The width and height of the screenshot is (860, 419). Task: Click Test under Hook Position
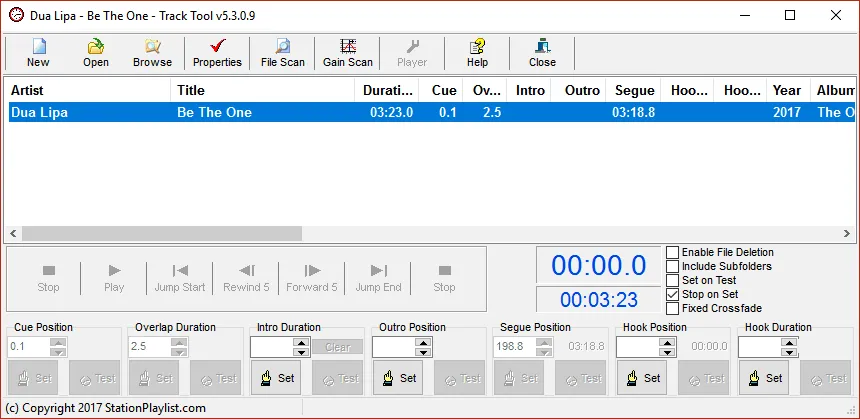pos(704,378)
